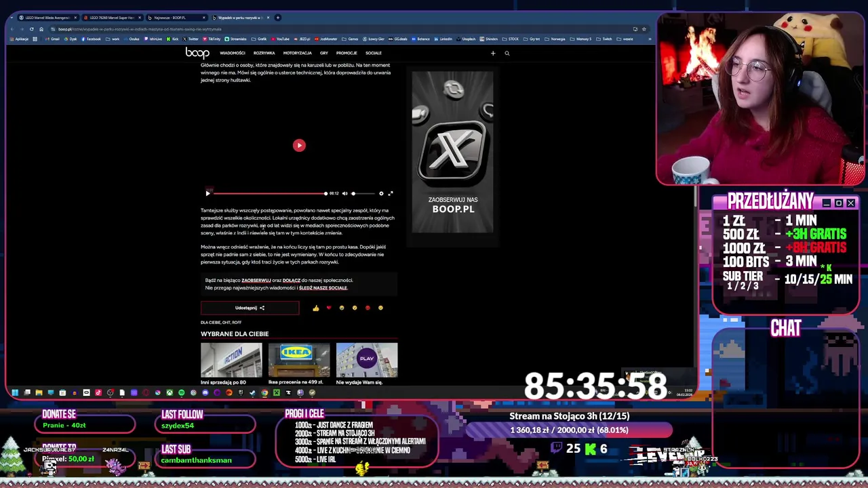Open the SOCIALE menu section
Screen dimensions: 868x488
coord(374,53)
